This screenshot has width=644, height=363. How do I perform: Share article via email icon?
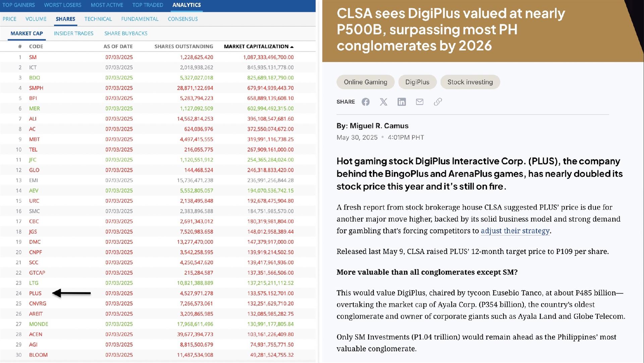(x=420, y=102)
